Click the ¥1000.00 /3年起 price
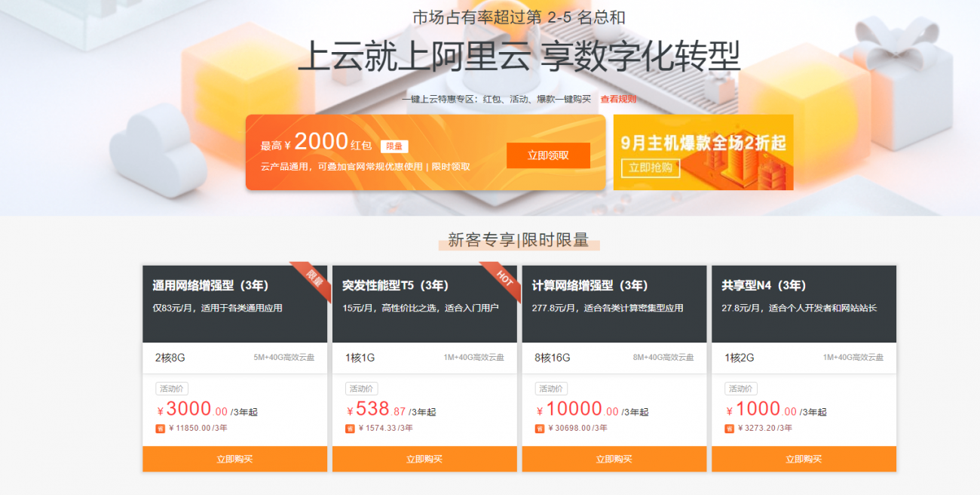Viewport: 980px width, 495px height. [x=776, y=410]
